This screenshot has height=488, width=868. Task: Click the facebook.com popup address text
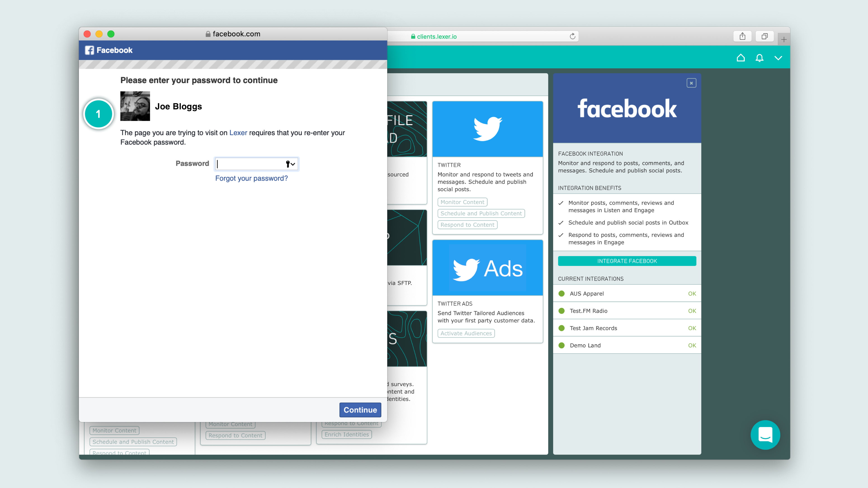236,34
